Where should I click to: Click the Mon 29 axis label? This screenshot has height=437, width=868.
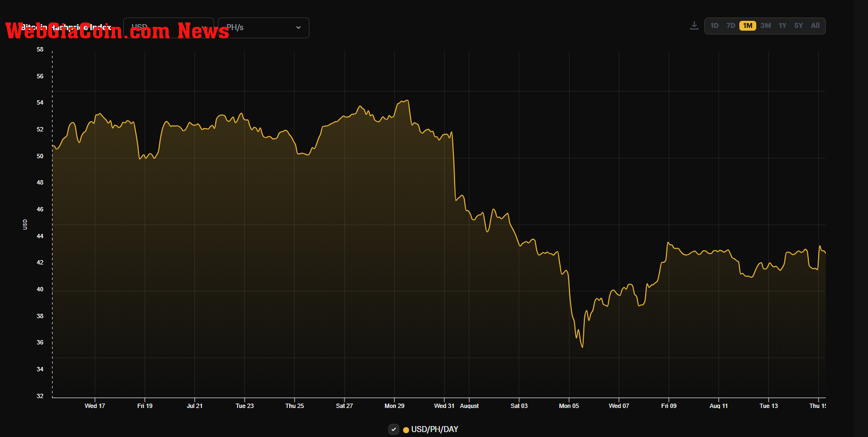tap(394, 406)
